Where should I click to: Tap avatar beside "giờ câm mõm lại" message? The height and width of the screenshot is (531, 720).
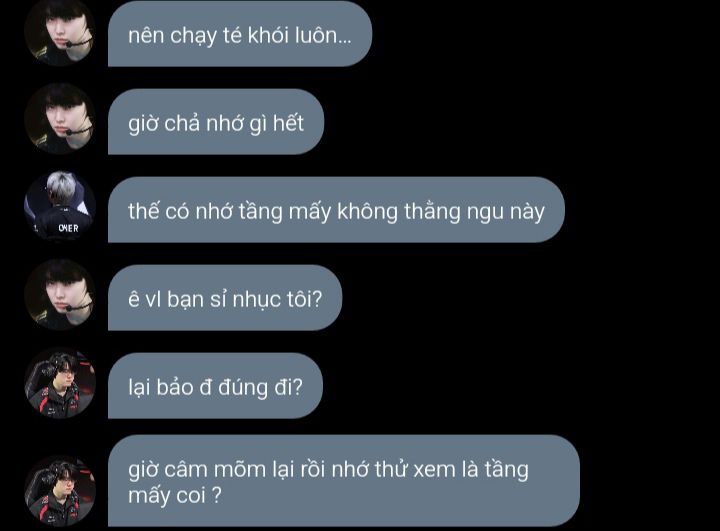tap(60, 491)
